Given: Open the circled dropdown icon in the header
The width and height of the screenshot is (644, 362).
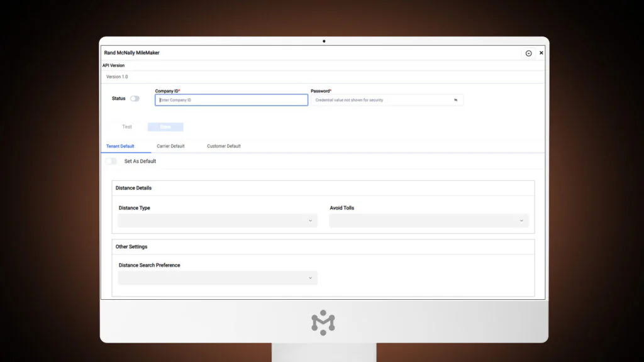Looking at the screenshot, I should tap(528, 53).
